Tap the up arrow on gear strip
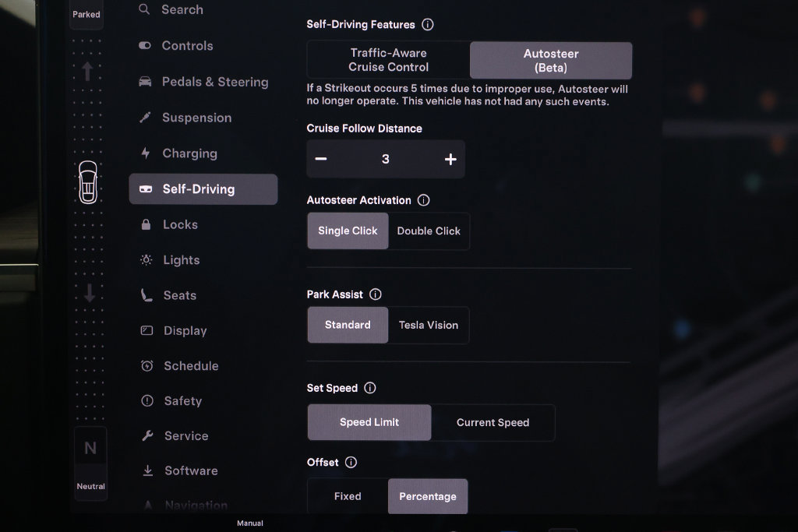This screenshot has height=532, width=798. (x=87, y=71)
